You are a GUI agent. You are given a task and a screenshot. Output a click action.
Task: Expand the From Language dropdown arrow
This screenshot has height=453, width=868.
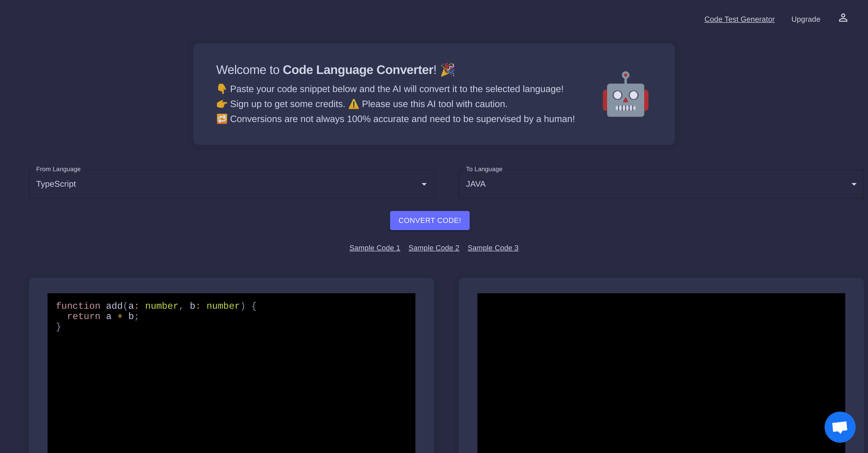pos(424,184)
